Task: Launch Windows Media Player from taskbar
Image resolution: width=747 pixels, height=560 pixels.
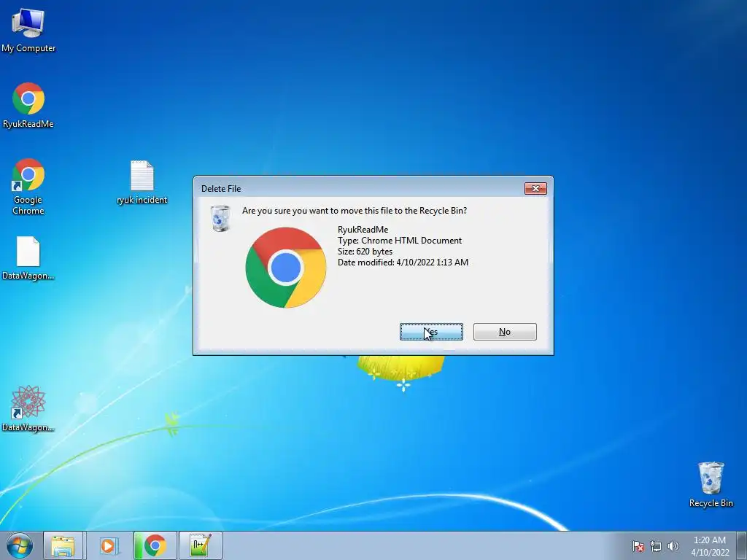Action: 109,545
